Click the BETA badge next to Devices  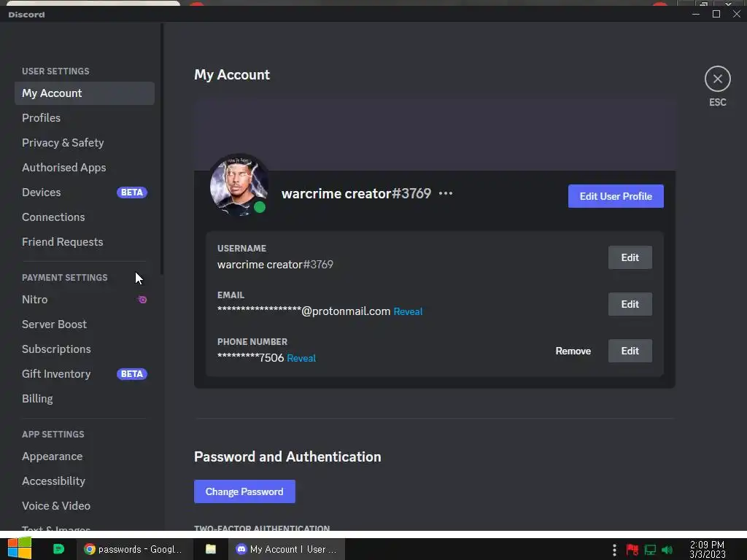[x=132, y=192]
